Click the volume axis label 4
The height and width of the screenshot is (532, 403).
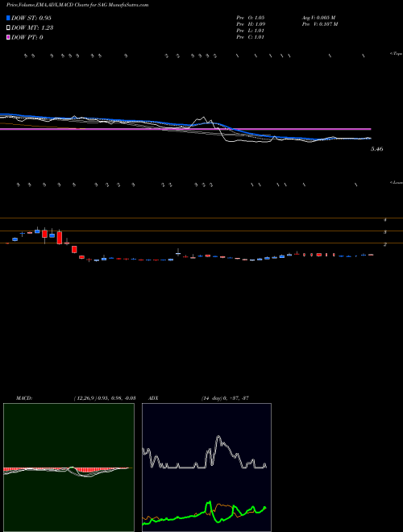(385, 220)
